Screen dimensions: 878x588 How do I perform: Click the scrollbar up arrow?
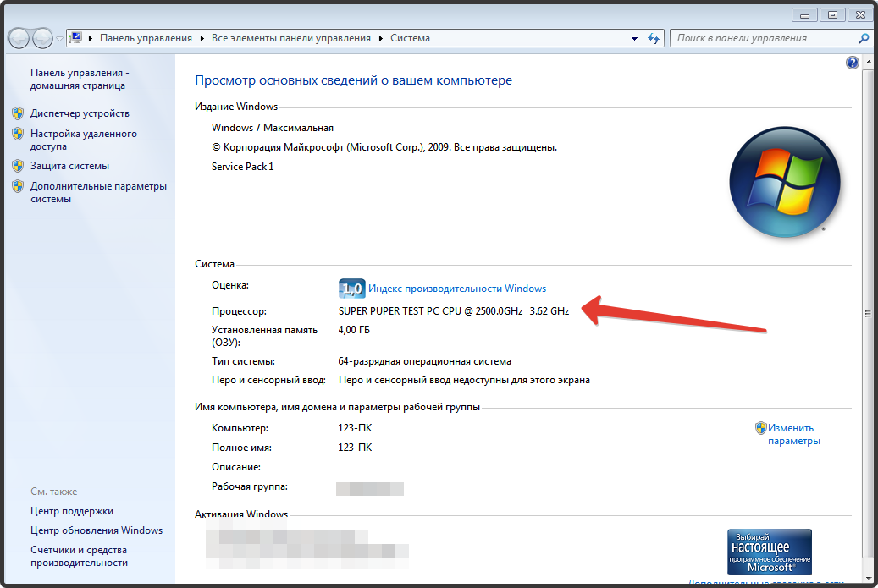click(869, 61)
